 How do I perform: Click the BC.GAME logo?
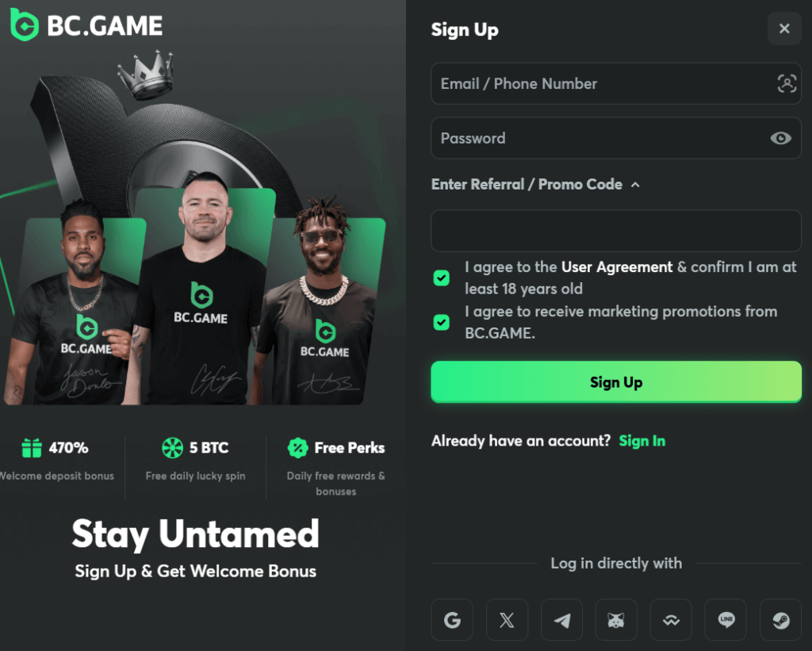point(86,25)
